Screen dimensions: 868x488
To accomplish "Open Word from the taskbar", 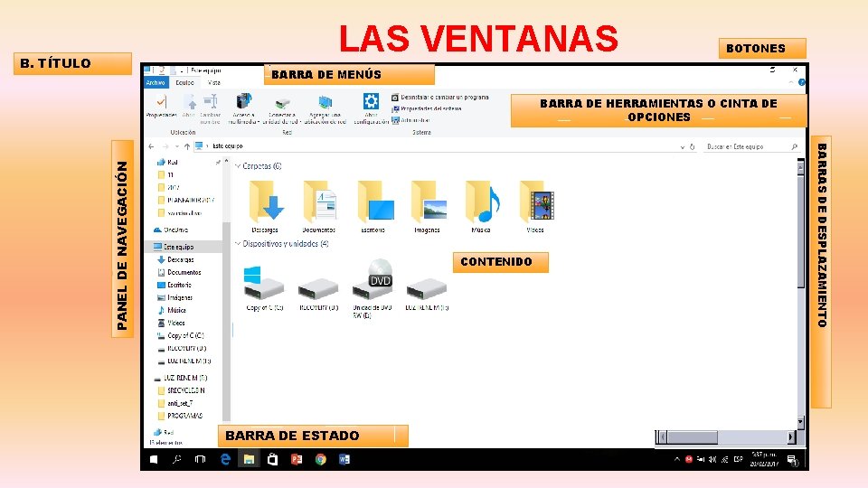I will point(344,459).
